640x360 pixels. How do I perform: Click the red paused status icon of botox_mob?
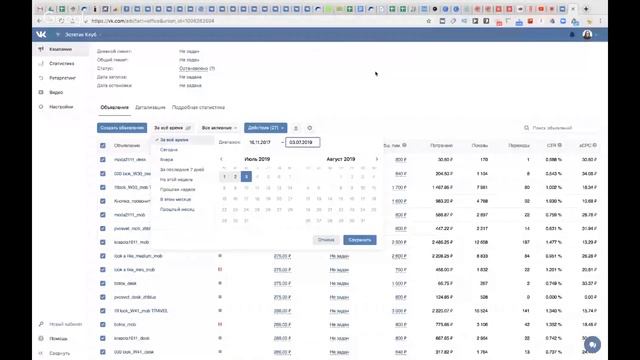click(220, 324)
